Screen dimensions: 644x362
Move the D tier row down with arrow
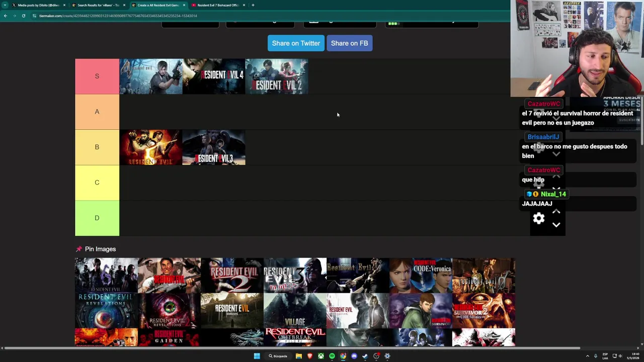556,225
